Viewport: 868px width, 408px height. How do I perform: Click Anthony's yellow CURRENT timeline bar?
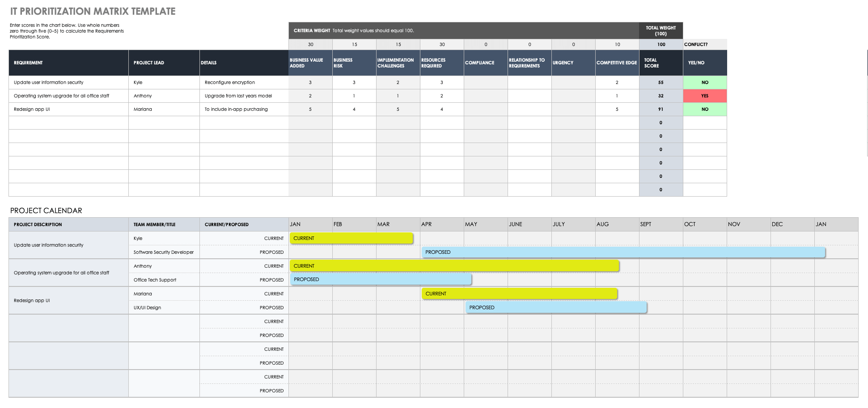point(454,266)
